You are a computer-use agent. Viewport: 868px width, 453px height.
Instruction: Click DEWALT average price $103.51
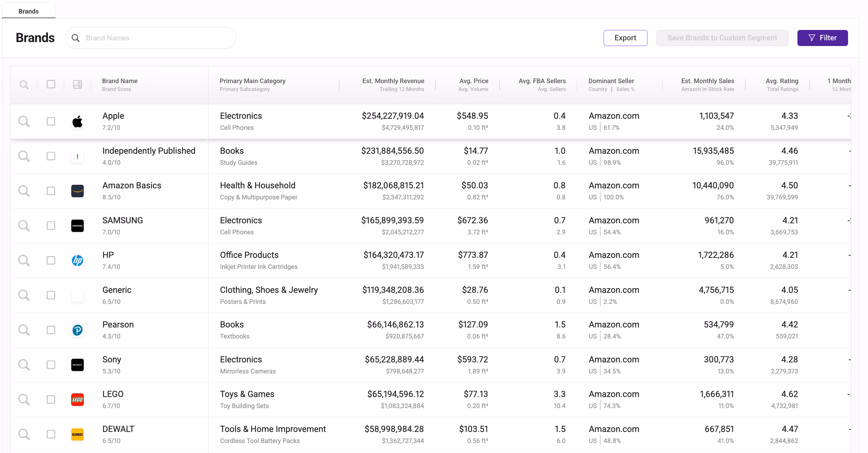pyautogui.click(x=474, y=429)
